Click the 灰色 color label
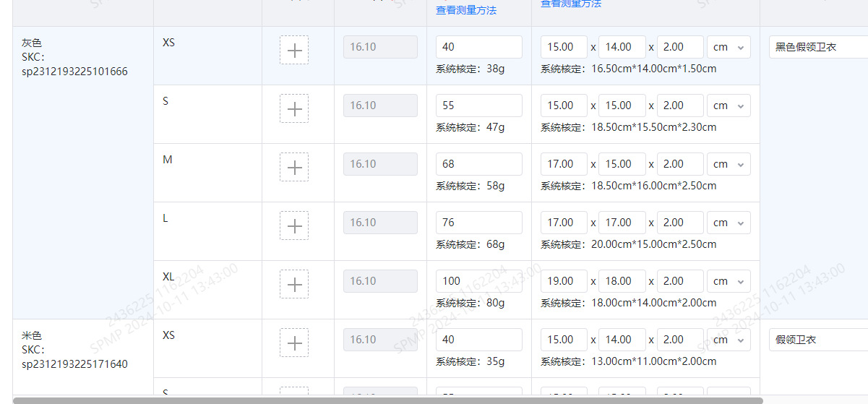Image resolution: width=868 pixels, height=404 pixels. 32,43
